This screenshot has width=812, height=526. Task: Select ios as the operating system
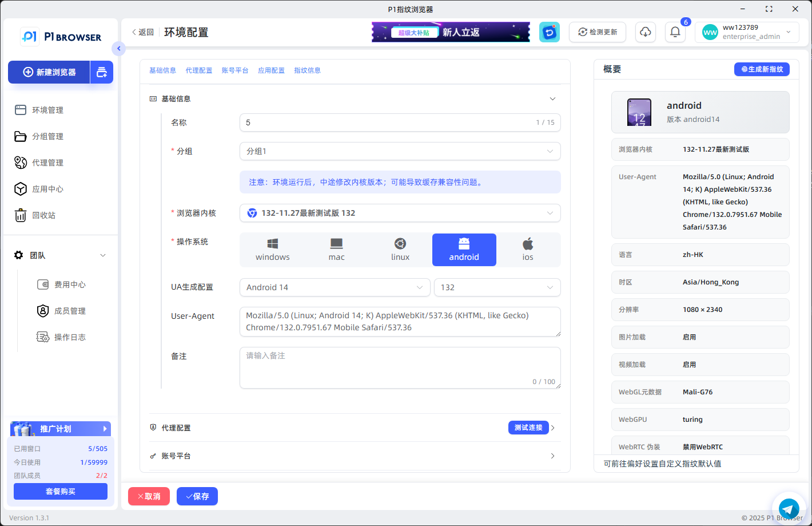[528, 250]
